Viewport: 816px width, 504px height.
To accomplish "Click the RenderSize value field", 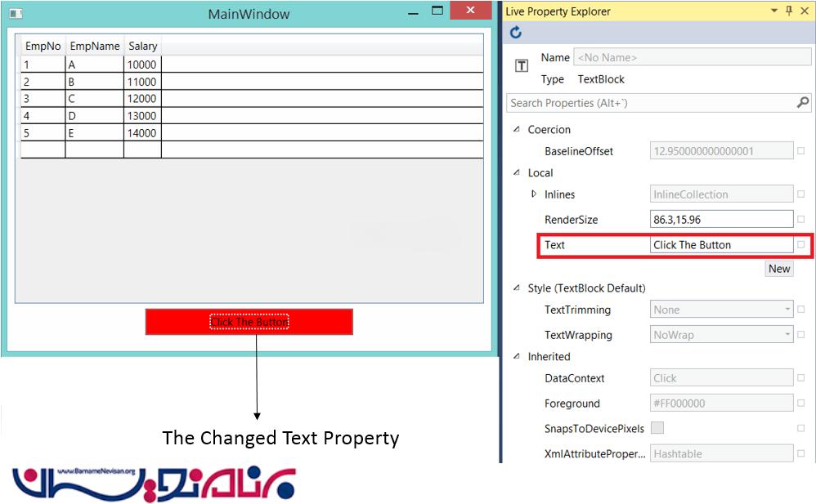I will (721, 219).
